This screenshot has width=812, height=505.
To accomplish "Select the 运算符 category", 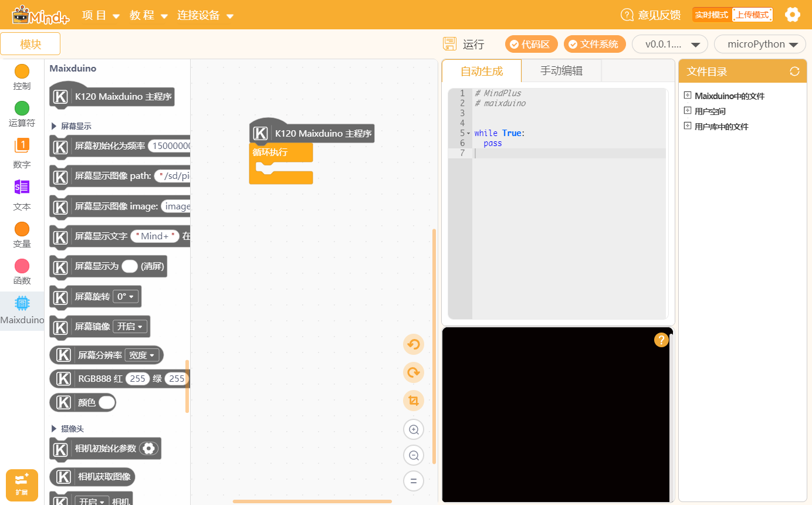I will 22,115.
